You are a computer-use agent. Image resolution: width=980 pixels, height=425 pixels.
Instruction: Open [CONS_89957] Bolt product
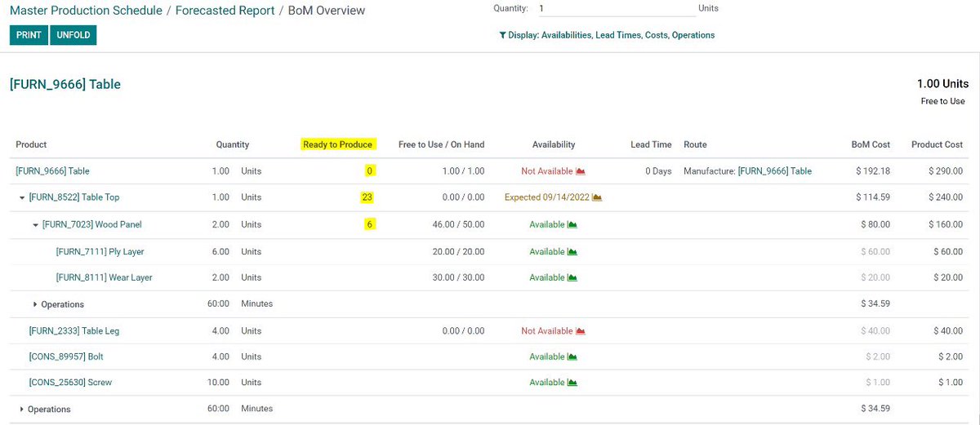click(66, 356)
